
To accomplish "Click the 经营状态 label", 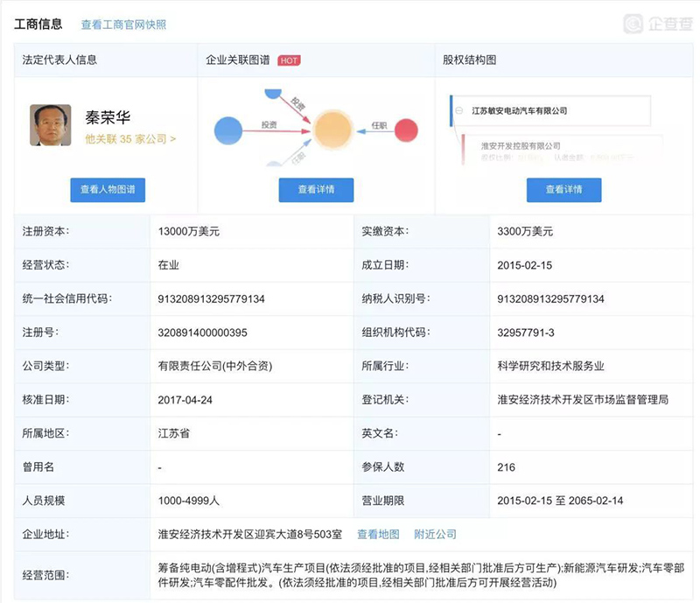I will click(45, 265).
